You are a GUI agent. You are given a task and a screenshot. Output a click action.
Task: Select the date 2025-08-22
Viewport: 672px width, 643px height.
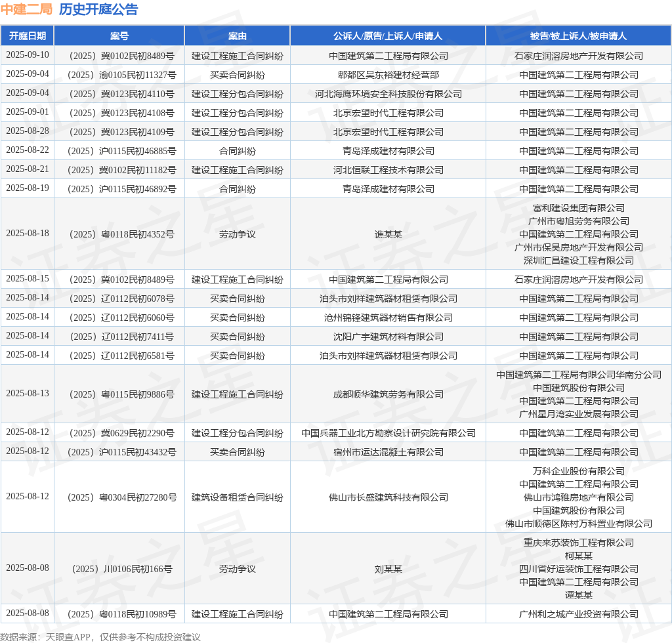tap(28, 150)
